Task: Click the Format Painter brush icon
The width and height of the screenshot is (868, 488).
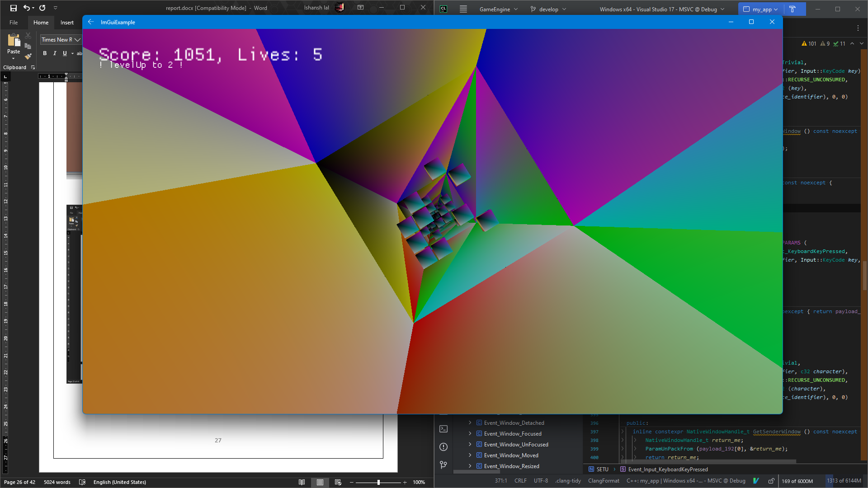Action: (x=28, y=56)
